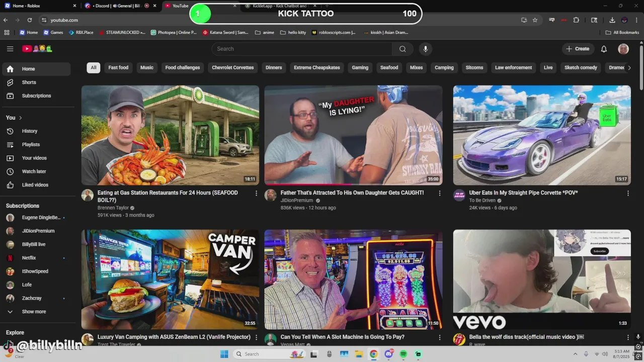Play the purple Corvette video thumbnail

(542, 135)
